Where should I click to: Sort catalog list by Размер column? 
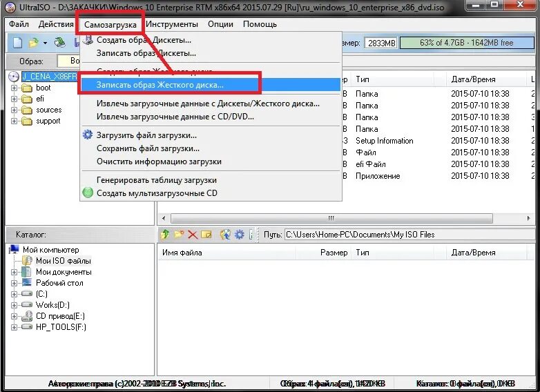point(323,253)
